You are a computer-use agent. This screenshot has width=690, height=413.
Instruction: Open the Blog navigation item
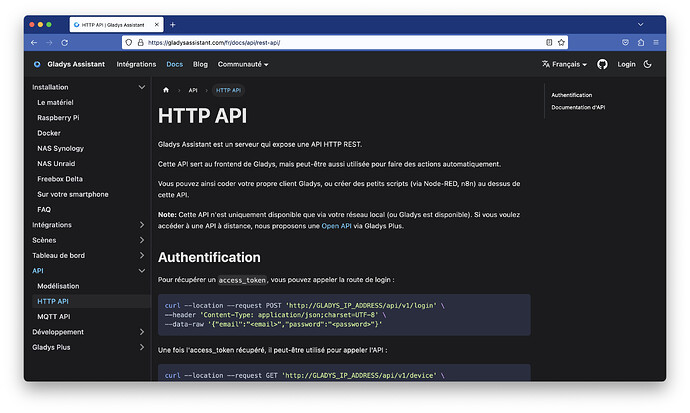tap(200, 64)
